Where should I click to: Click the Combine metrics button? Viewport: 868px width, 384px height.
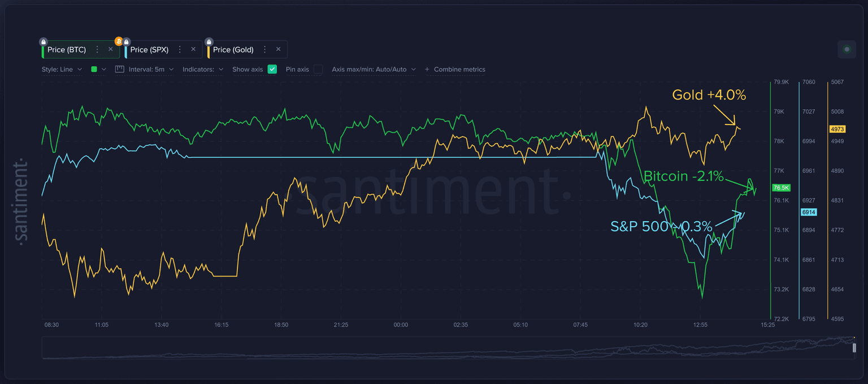(x=455, y=70)
